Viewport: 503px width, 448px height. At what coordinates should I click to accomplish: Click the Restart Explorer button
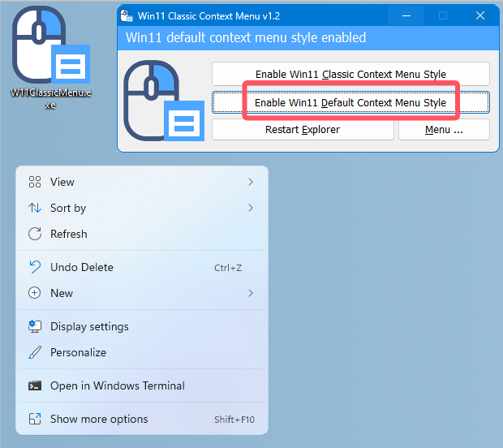[x=303, y=130]
